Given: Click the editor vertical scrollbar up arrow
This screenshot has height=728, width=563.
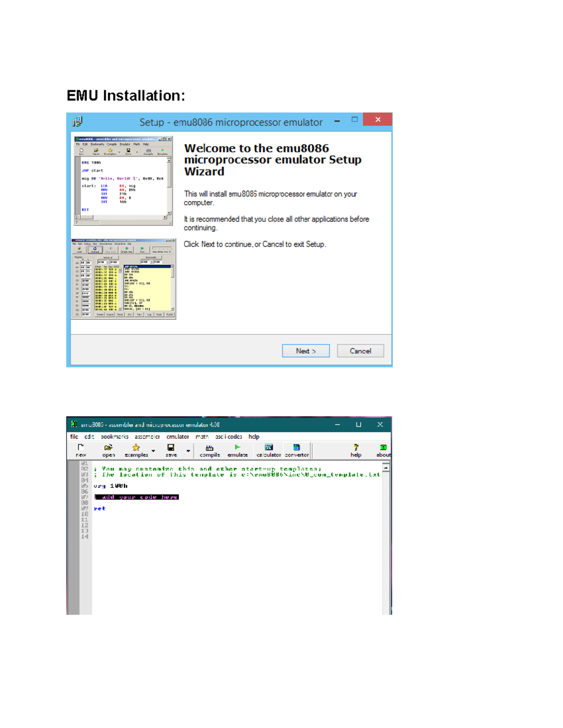Looking at the screenshot, I should pos(386,467).
